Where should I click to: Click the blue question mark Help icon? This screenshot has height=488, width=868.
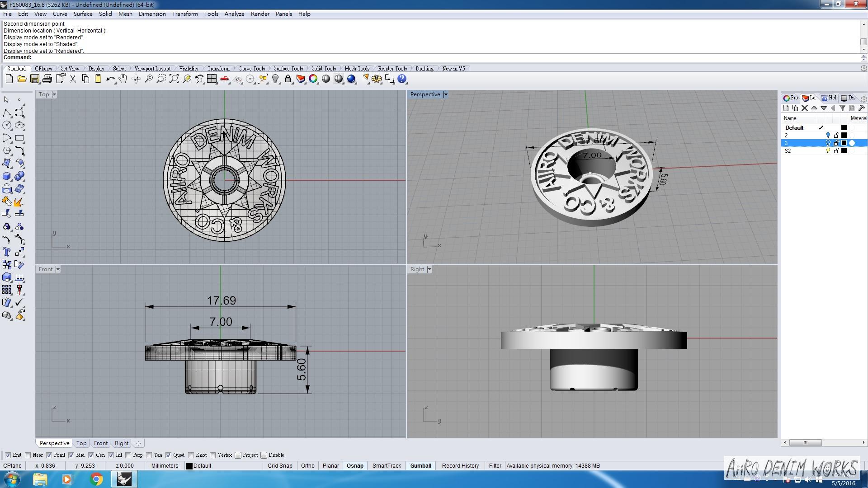(402, 79)
